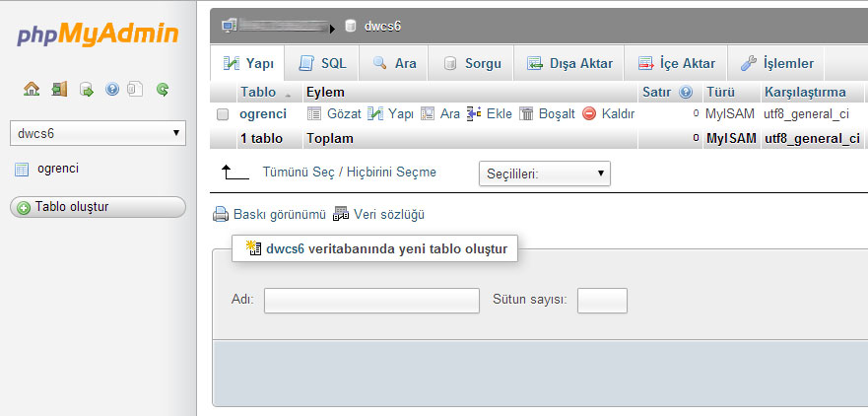Click the red Kaldır drop icon
The width and height of the screenshot is (868, 416).
pos(589,114)
